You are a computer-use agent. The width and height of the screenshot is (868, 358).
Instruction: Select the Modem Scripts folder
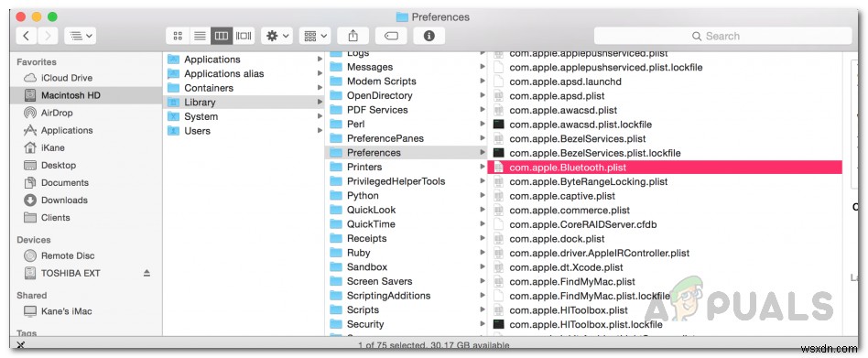tap(407, 81)
